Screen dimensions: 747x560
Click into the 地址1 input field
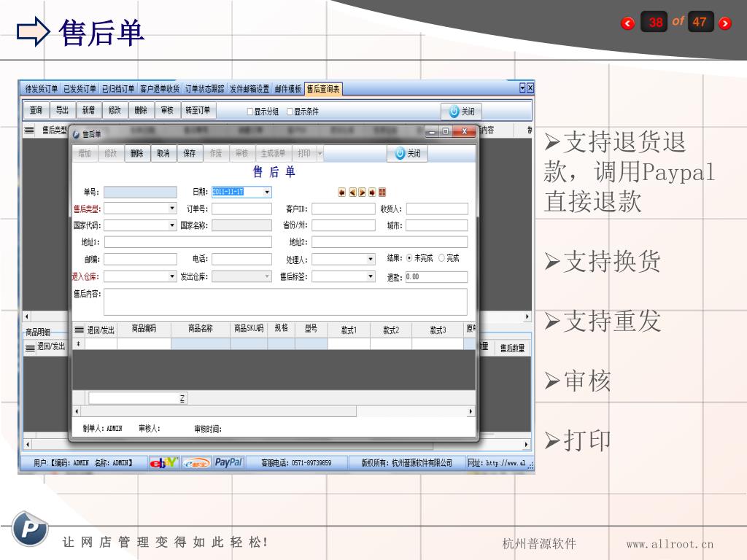pyautogui.click(x=187, y=242)
